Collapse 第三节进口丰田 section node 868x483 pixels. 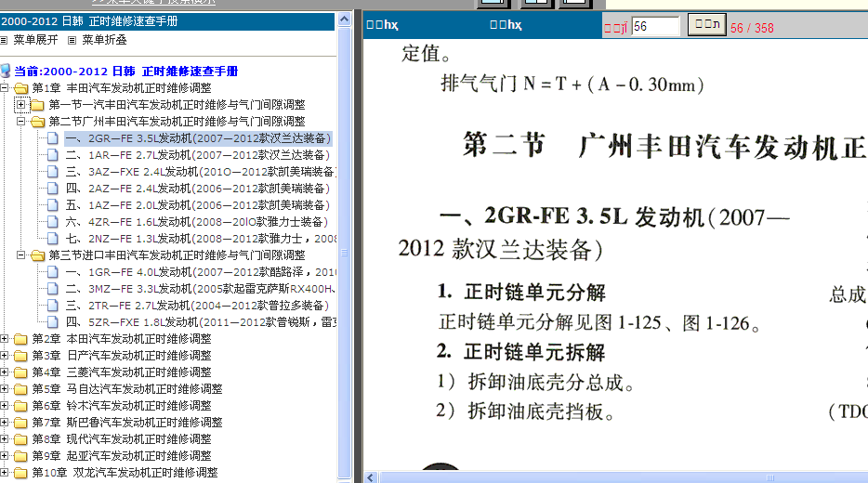[21, 255]
